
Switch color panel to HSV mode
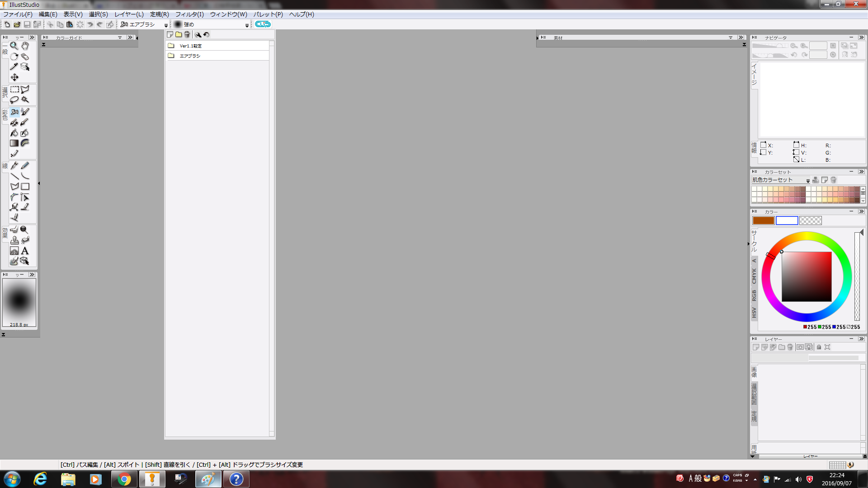(x=754, y=312)
